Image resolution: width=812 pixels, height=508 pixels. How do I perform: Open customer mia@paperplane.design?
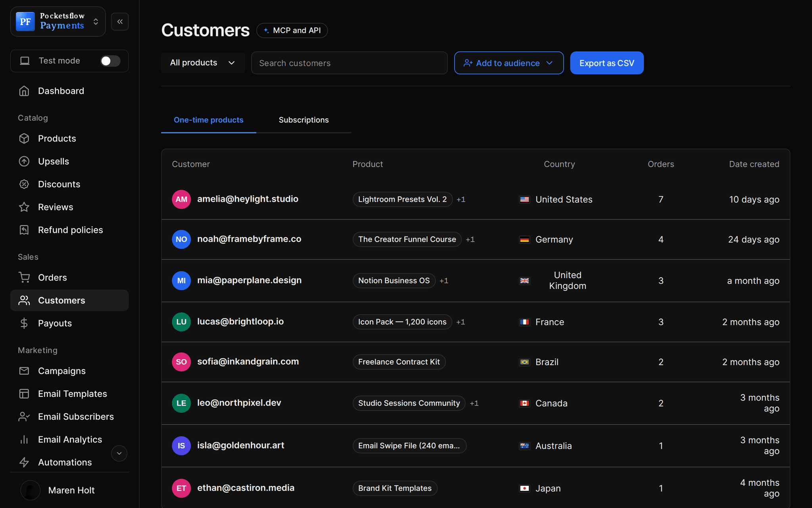[x=249, y=280]
